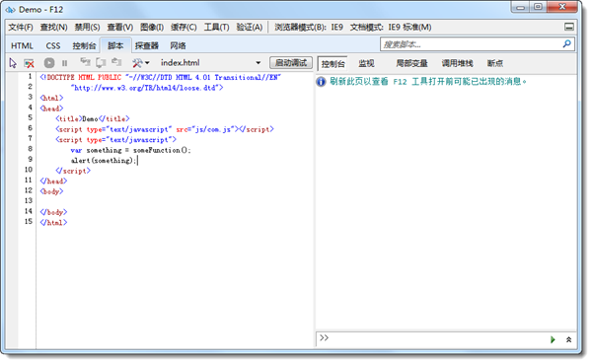This screenshot has height=364, width=592.
Task: Open the wrench and hammer configuration dropdown
Action: (140, 63)
